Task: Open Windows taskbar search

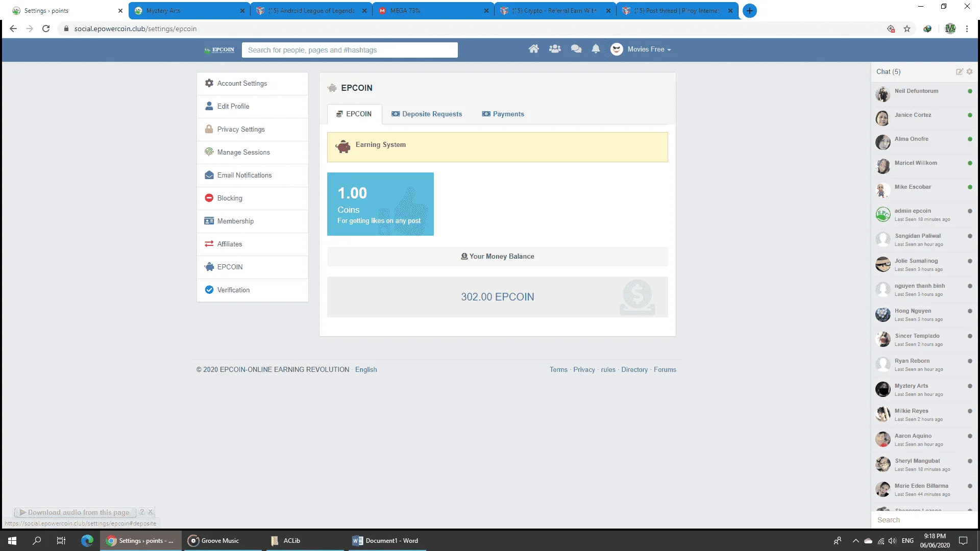Action: 37,541
